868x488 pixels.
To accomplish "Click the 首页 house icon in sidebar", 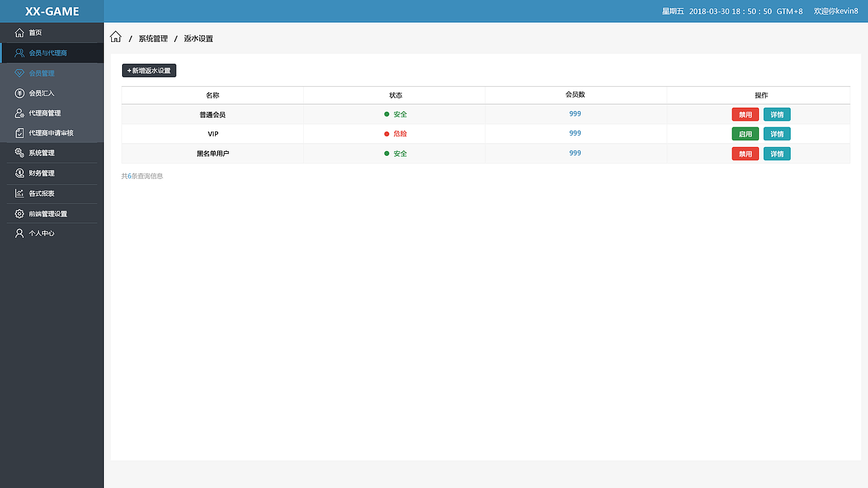I will [x=20, y=33].
